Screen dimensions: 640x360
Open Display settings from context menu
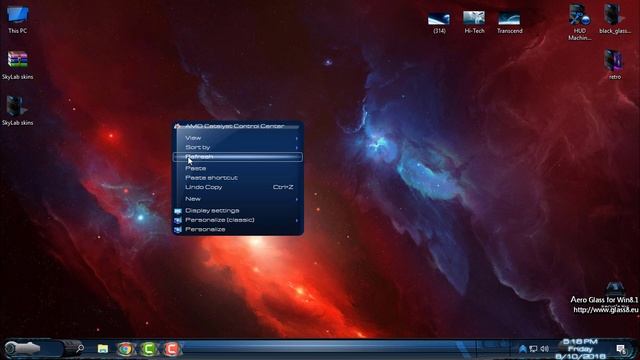[x=238, y=211]
